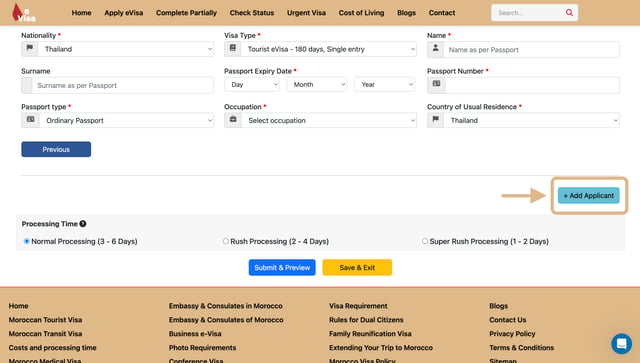
Task: Open the Visa Type dropdown
Action: click(x=329, y=49)
